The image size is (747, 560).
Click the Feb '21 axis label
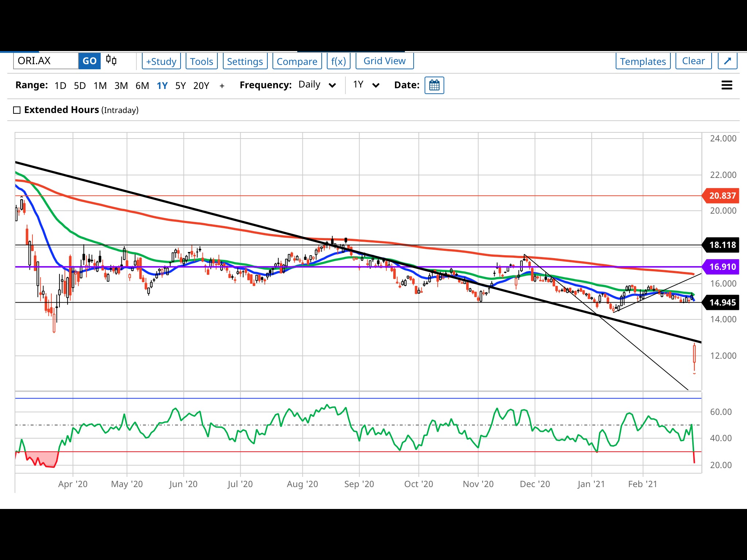click(x=643, y=484)
